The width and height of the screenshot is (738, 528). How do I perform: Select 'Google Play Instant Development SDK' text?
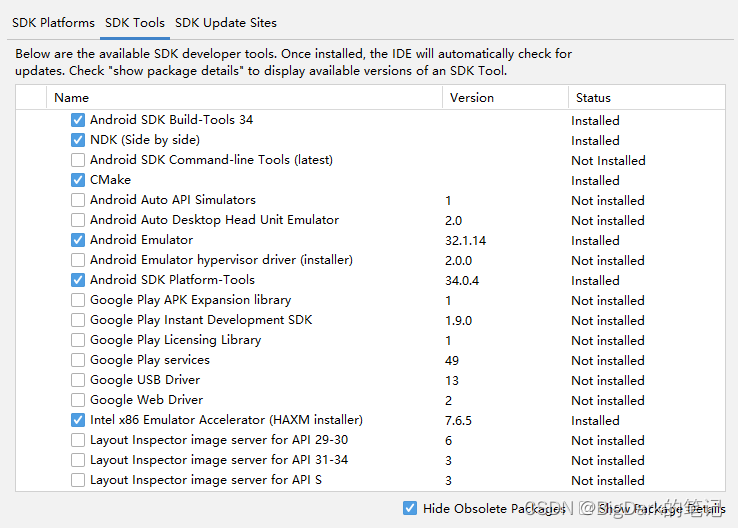201,320
